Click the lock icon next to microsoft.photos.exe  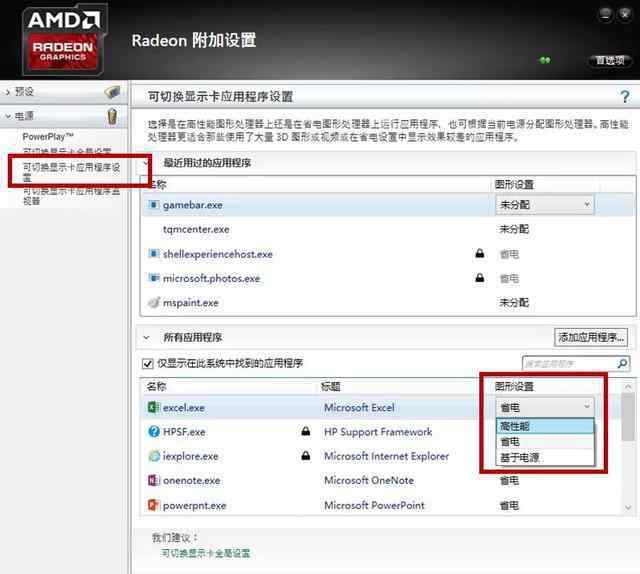pos(480,278)
